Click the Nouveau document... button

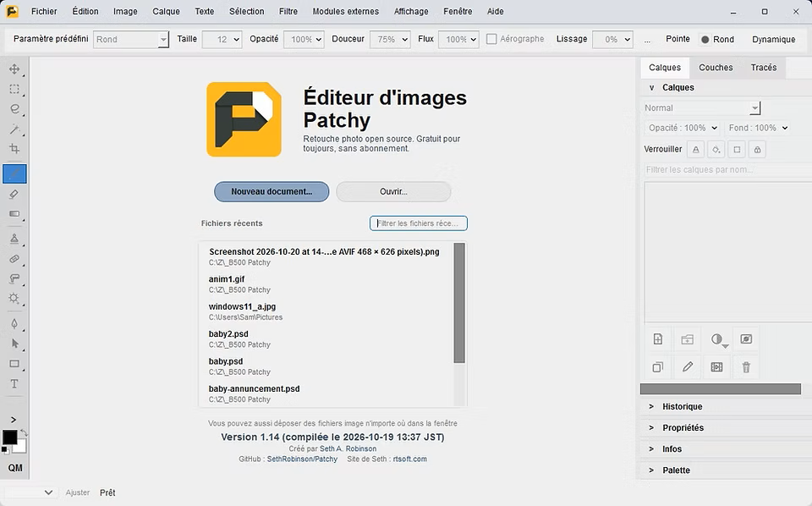[272, 191]
